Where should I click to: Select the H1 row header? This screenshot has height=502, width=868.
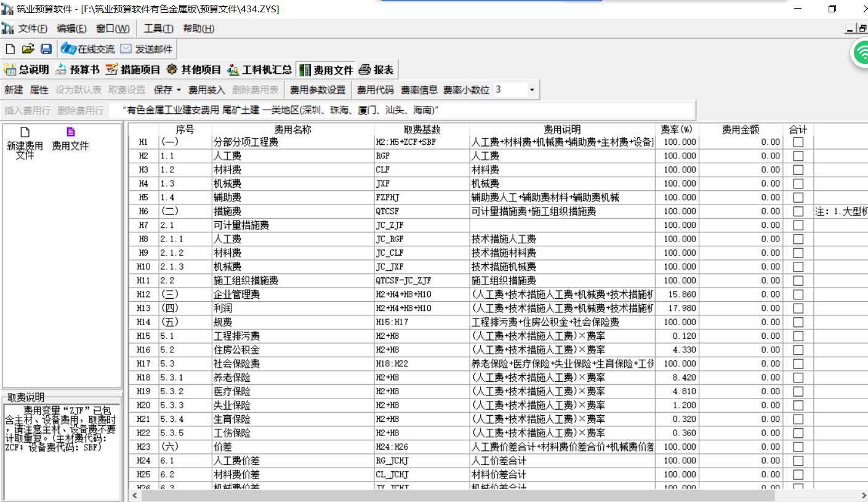point(143,142)
